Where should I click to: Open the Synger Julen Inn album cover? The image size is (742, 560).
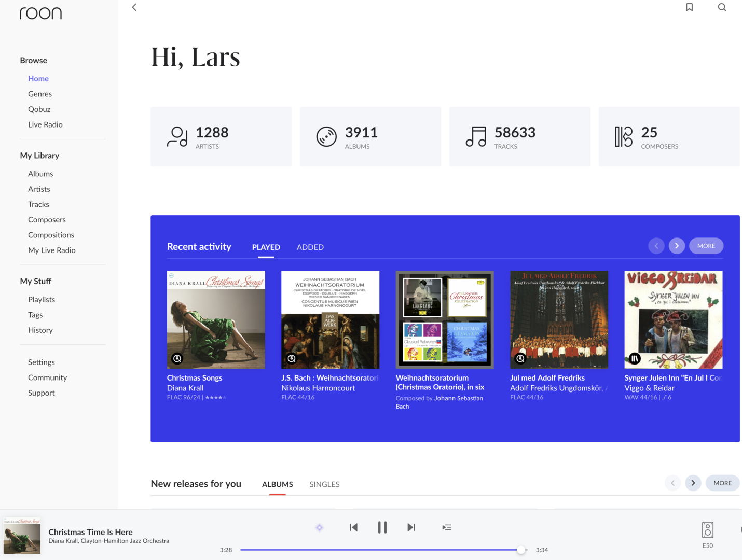click(x=674, y=319)
